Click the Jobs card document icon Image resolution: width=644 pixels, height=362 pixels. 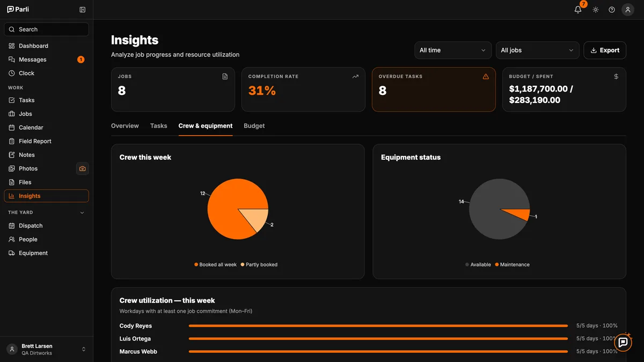pos(225,77)
